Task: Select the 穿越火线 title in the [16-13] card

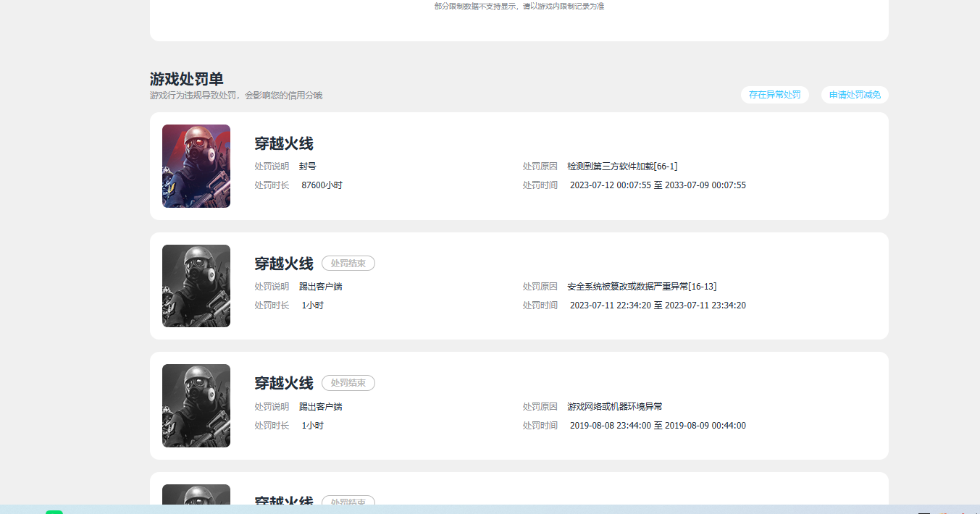Action: [284, 264]
